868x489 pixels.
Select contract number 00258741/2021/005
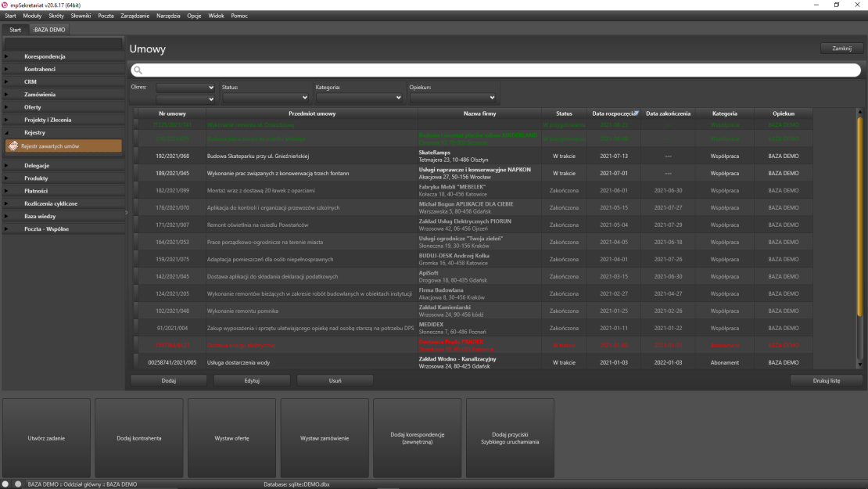[x=172, y=363]
